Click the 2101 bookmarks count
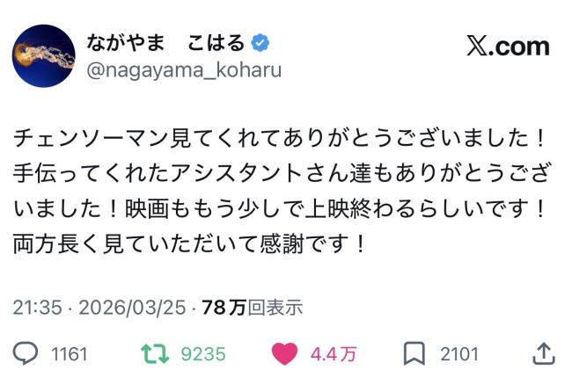Screen dimensions: 572x392 coord(459,354)
